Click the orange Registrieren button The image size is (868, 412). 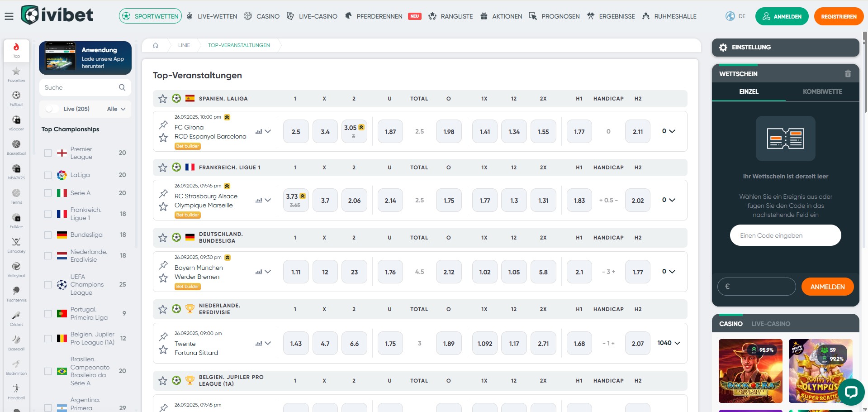pyautogui.click(x=838, y=16)
